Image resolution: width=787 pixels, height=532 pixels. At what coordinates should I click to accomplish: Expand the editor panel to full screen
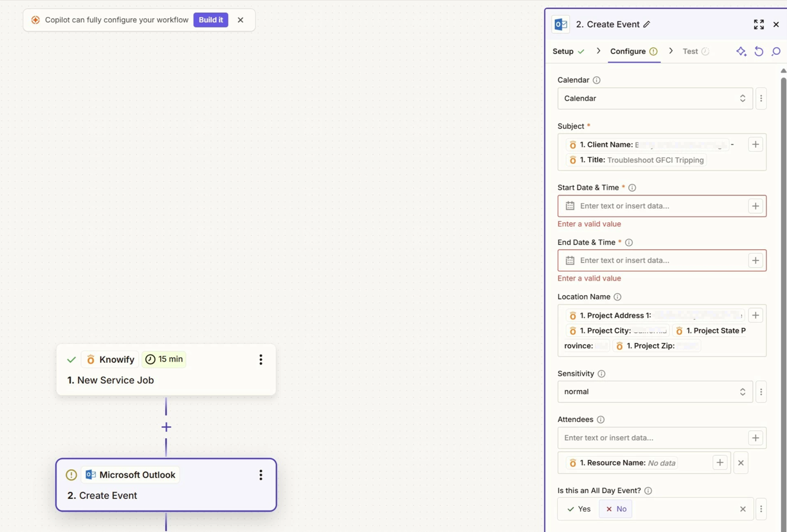pyautogui.click(x=758, y=24)
